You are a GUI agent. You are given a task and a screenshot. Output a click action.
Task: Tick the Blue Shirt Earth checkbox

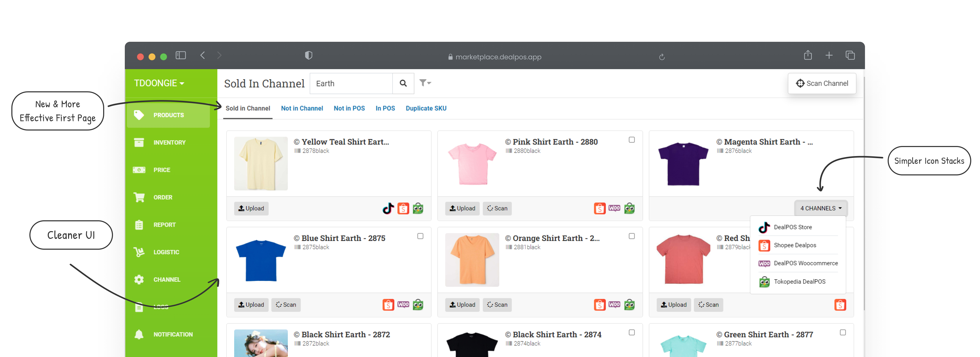pos(420,236)
